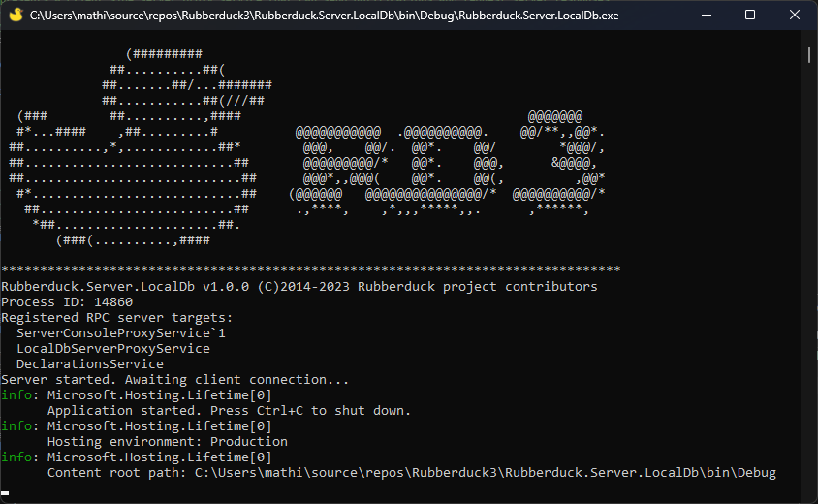The image size is (818, 504).
Task: Click the Rubberduck duck icon in title bar
Action: point(14,16)
